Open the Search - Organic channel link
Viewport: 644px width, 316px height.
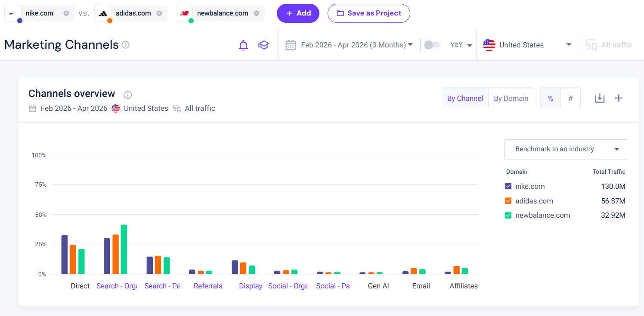[116, 286]
